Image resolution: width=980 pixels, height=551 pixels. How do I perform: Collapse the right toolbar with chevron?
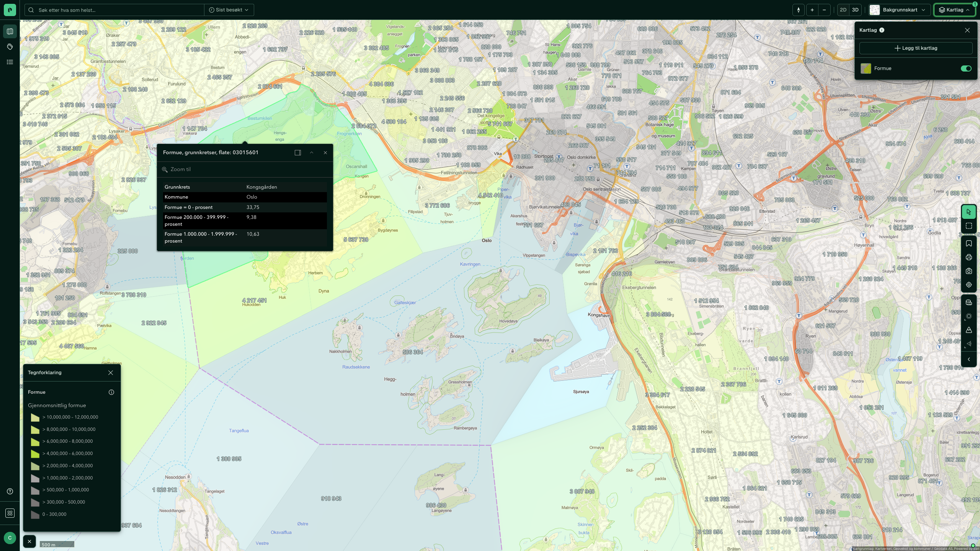[969, 359]
